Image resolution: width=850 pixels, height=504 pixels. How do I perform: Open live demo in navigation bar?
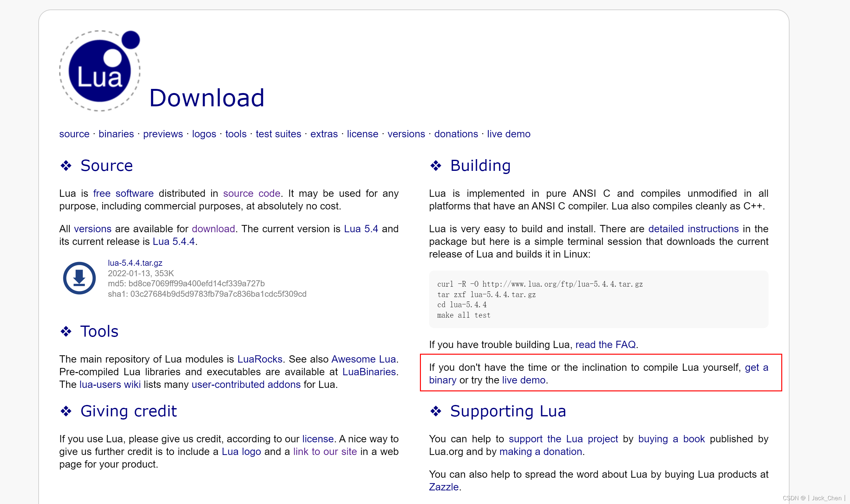click(508, 134)
